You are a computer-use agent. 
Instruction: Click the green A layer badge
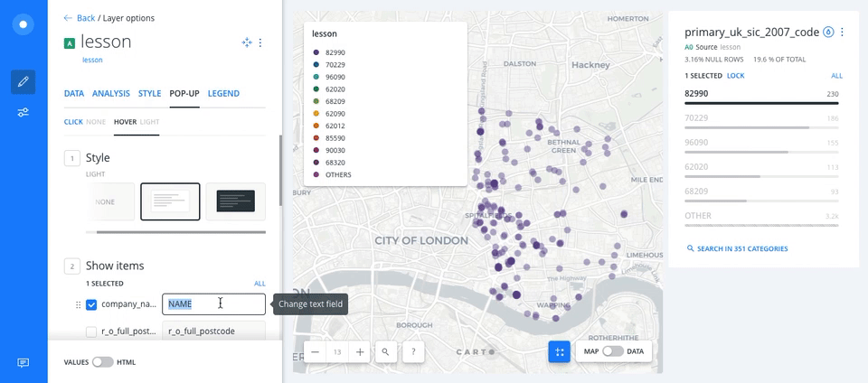(x=70, y=43)
